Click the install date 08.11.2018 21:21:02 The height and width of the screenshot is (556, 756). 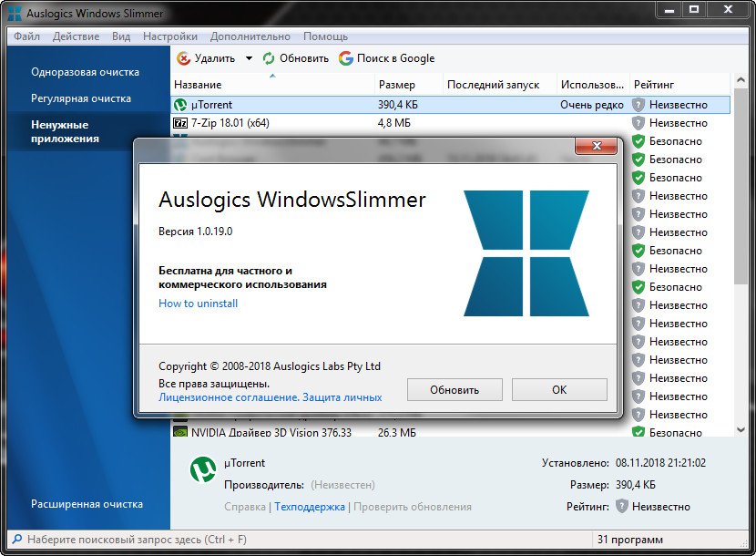point(660,463)
